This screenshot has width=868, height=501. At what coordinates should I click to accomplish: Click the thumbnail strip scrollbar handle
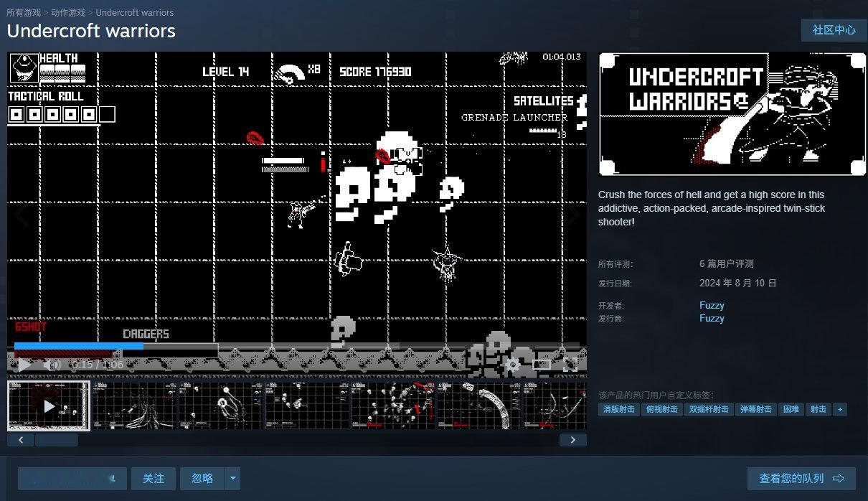point(56,440)
